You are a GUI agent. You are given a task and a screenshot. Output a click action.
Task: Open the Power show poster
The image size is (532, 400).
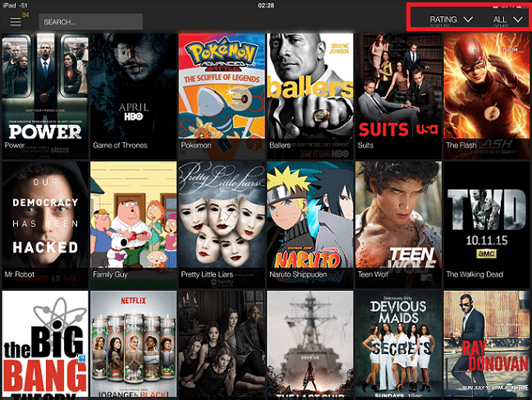click(x=45, y=96)
